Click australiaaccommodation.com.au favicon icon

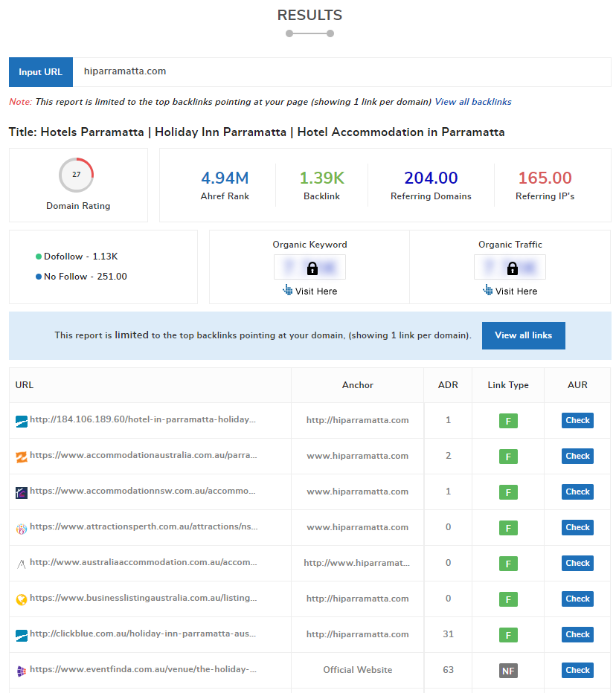pyautogui.click(x=22, y=564)
